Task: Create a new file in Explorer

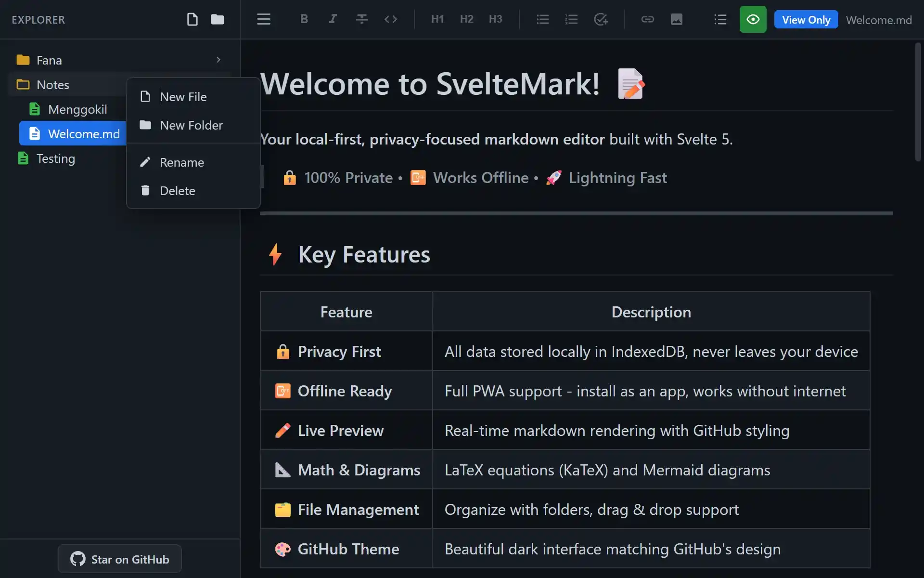Action: click(x=192, y=19)
